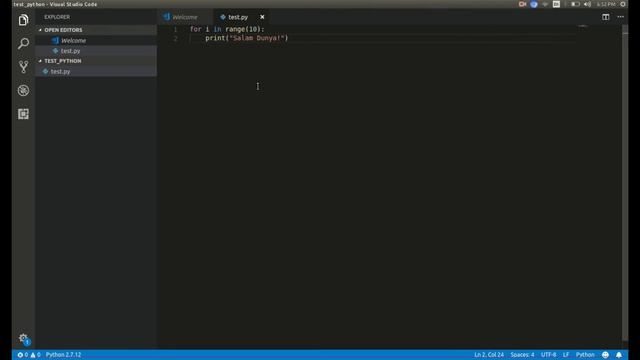Open the Search view in activity bar
This screenshot has width=640, height=360.
[x=23, y=43]
